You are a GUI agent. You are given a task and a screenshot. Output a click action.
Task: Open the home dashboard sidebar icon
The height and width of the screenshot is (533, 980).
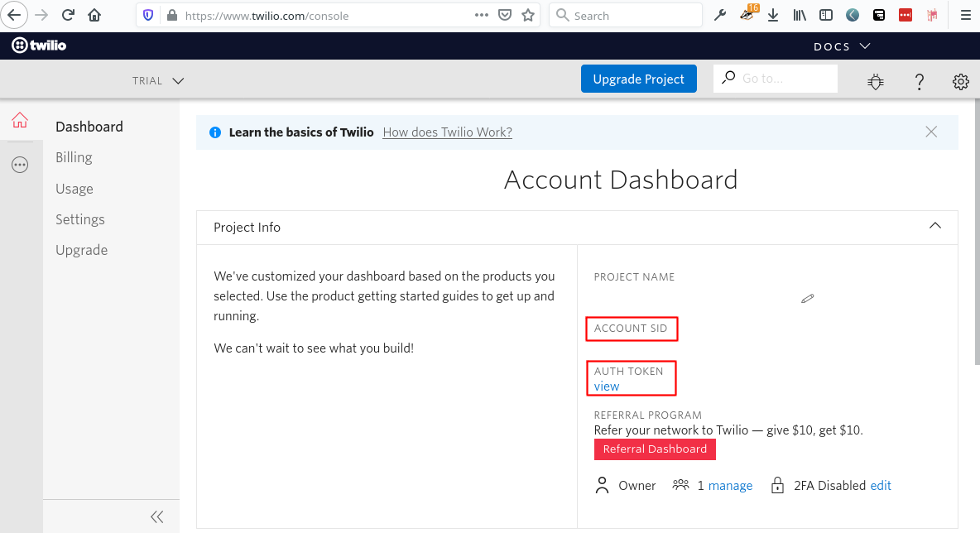[20, 121]
